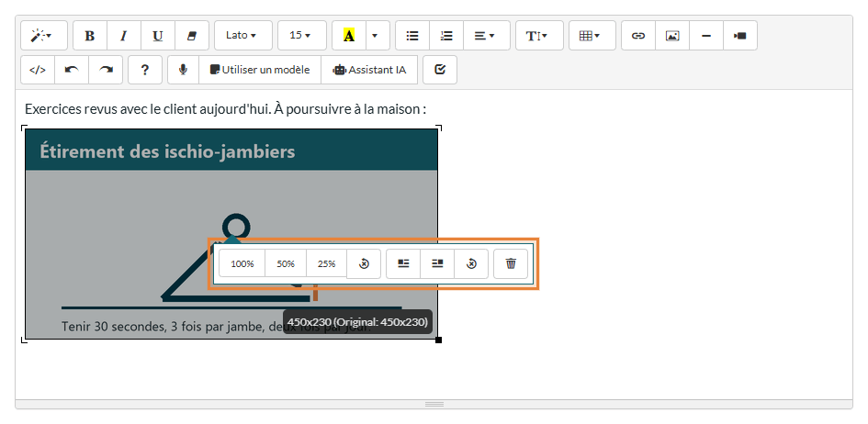The height and width of the screenshot is (424, 868).
Task: Toggle italic formatting
Action: tap(123, 36)
